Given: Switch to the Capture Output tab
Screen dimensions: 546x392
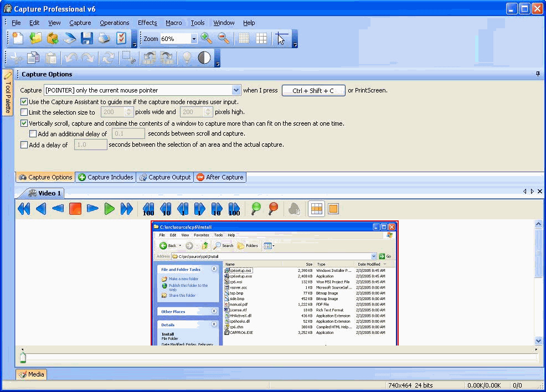Looking at the screenshot, I should tap(164, 177).
